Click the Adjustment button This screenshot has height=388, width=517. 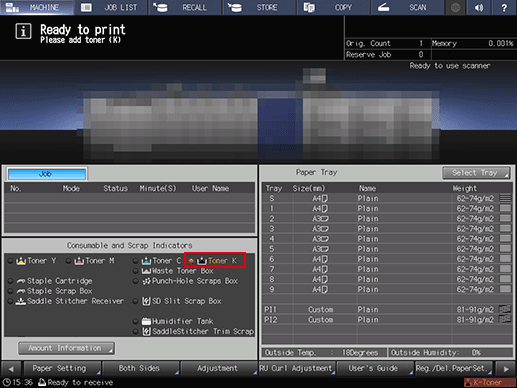point(218,369)
